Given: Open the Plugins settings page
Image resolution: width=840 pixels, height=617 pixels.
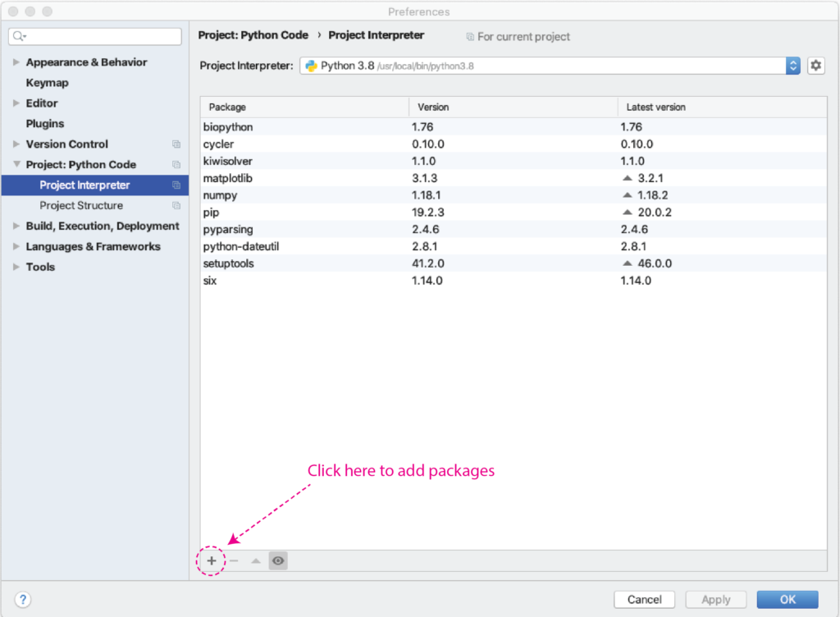Looking at the screenshot, I should [x=44, y=124].
